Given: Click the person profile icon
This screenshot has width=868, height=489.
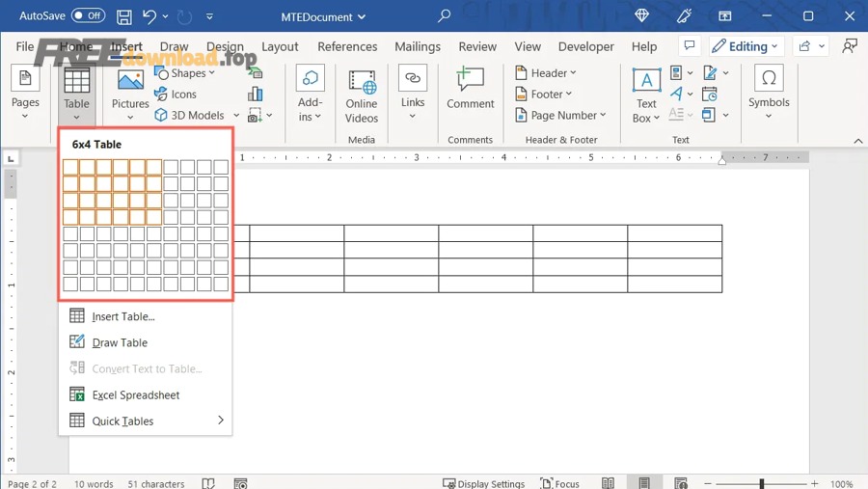Looking at the screenshot, I should click(x=849, y=46).
